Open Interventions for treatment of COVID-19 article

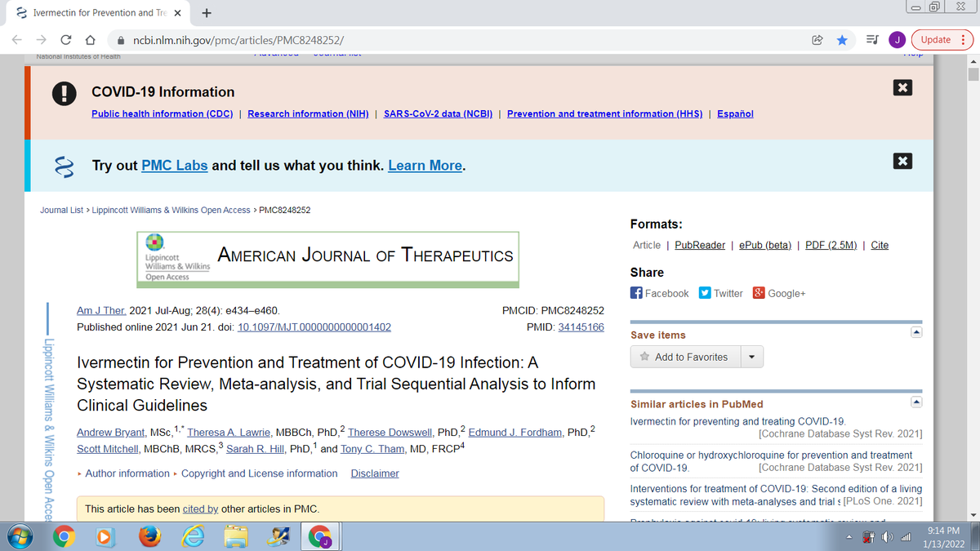tap(777, 495)
